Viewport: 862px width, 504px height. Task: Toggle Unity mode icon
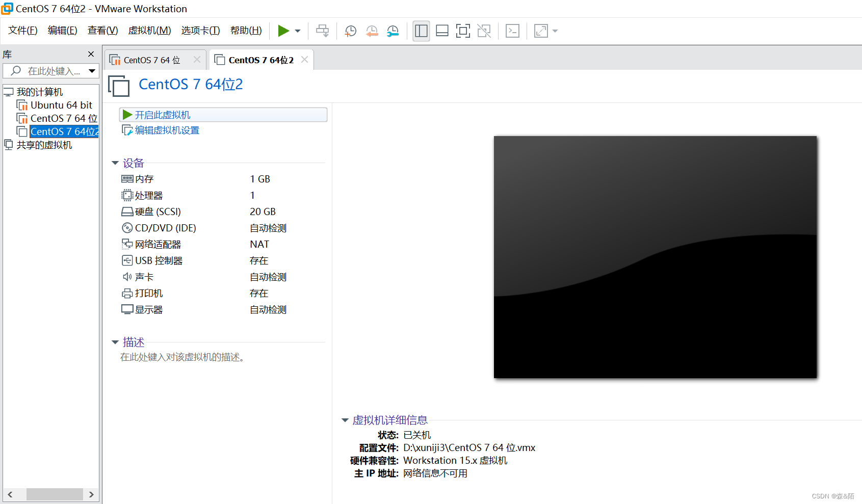(x=484, y=31)
